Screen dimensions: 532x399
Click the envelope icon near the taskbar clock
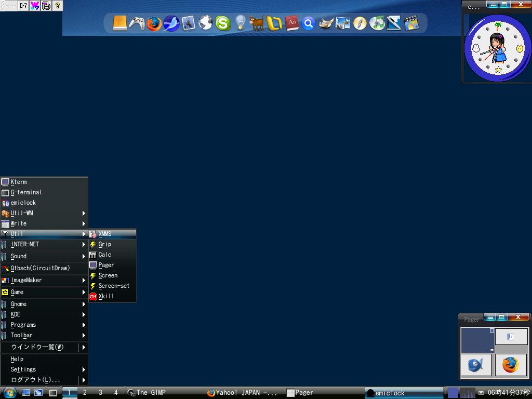481,393
